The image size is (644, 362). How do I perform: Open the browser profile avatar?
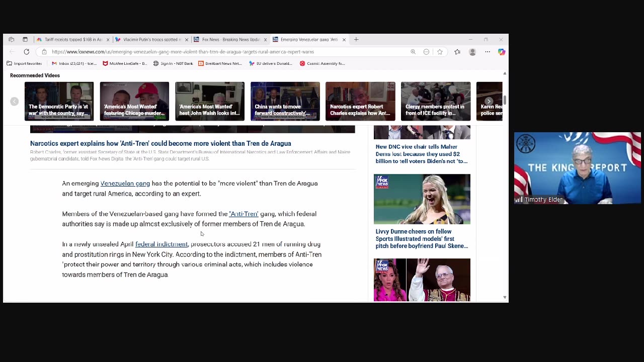pyautogui.click(x=472, y=52)
